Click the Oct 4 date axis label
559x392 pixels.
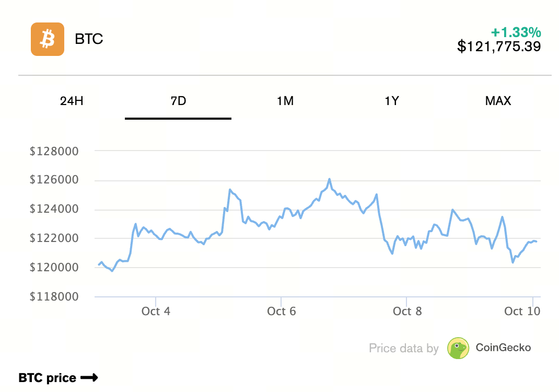tap(156, 312)
